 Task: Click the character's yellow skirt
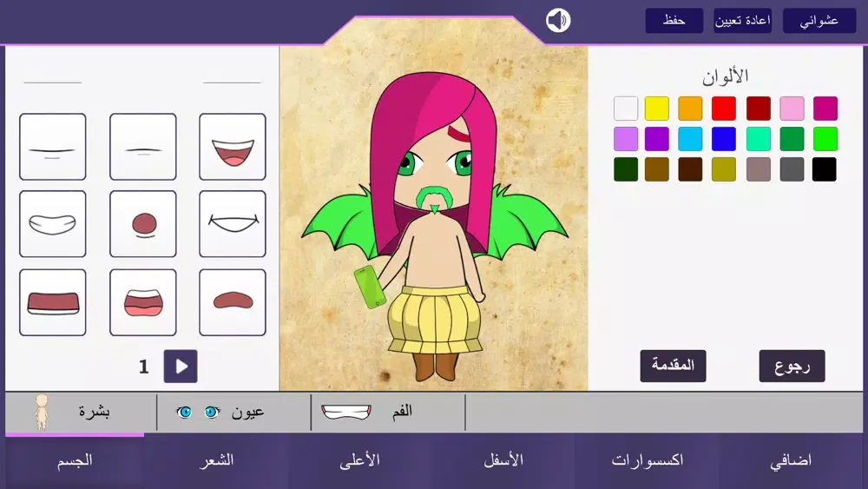435,320
